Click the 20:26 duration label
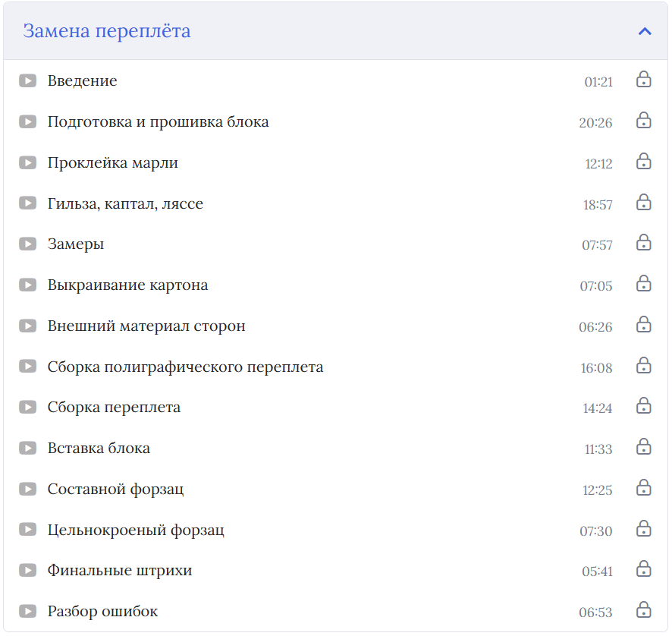672x636 pixels. [595, 122]
